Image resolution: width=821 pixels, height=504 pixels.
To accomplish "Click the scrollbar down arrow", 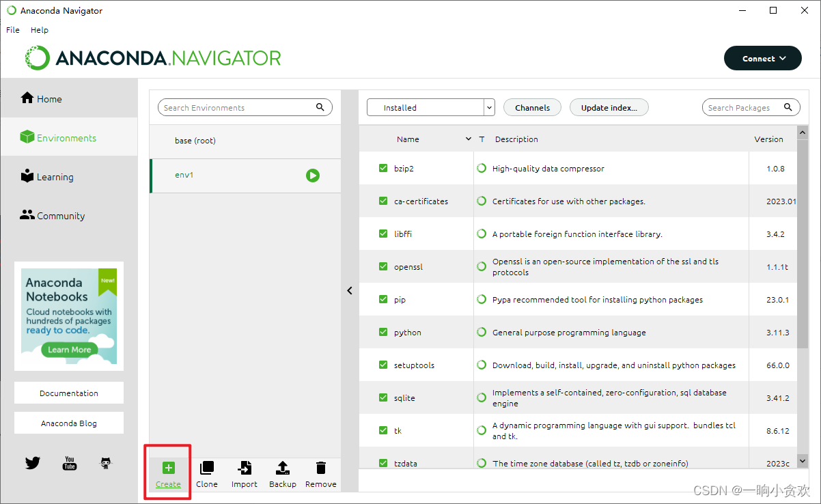I will [x=803, y=462].
